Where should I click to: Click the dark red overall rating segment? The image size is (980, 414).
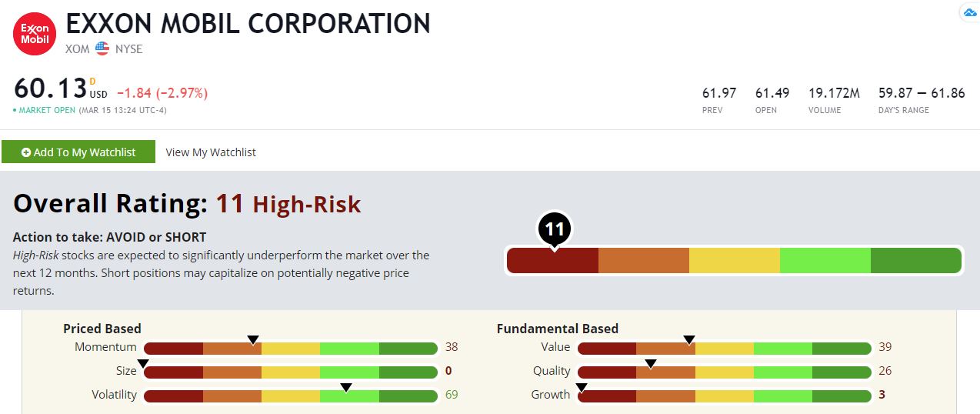click(553, 262)
